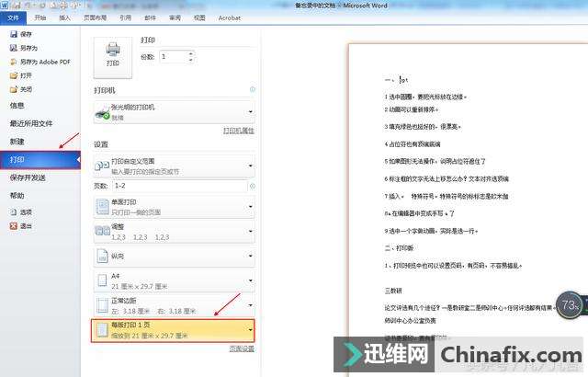Click the 纵向 portrait page icon

[x=102, y=257]
